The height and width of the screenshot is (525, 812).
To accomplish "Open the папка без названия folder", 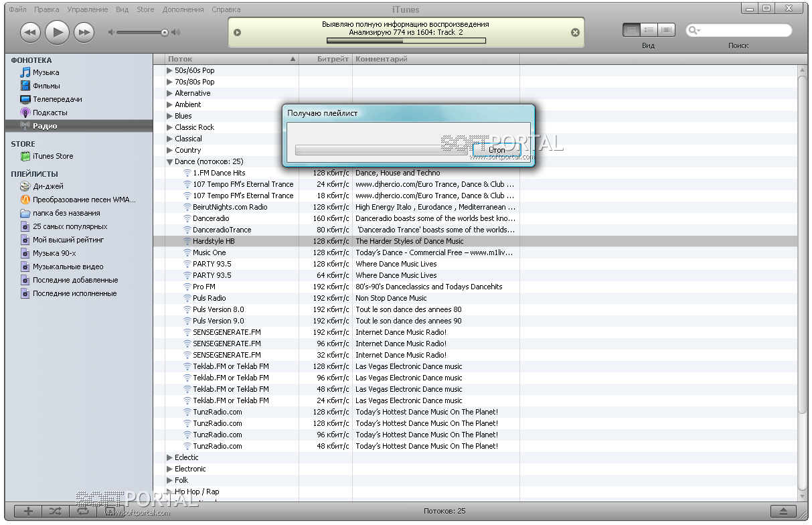I will tap(66, 213).
